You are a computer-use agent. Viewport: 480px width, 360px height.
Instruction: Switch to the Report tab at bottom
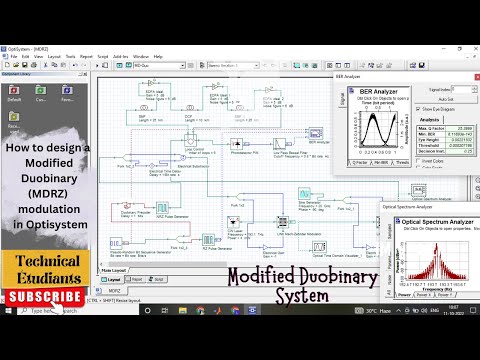135,279
